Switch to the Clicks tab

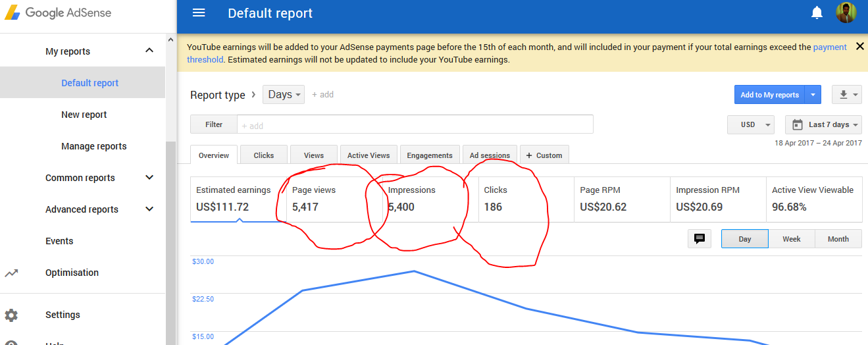264,155
